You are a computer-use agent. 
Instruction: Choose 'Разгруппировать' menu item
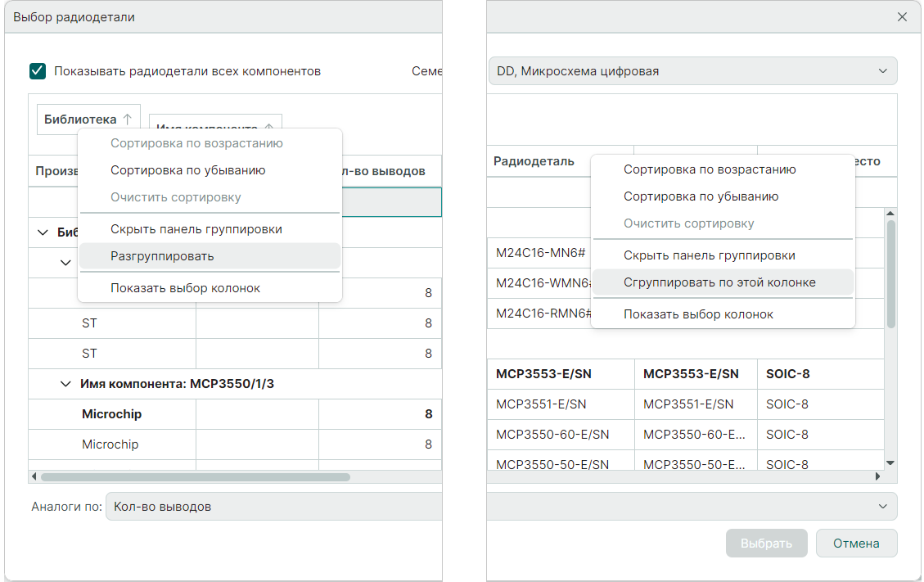[x=162, y=256]
